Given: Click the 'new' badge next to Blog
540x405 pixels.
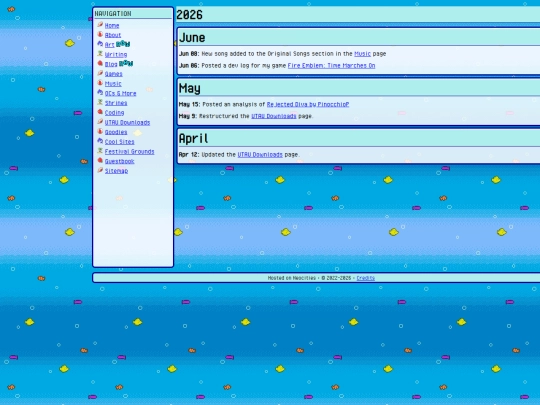Looking at the screenshot, I should [x=126, y=63].
